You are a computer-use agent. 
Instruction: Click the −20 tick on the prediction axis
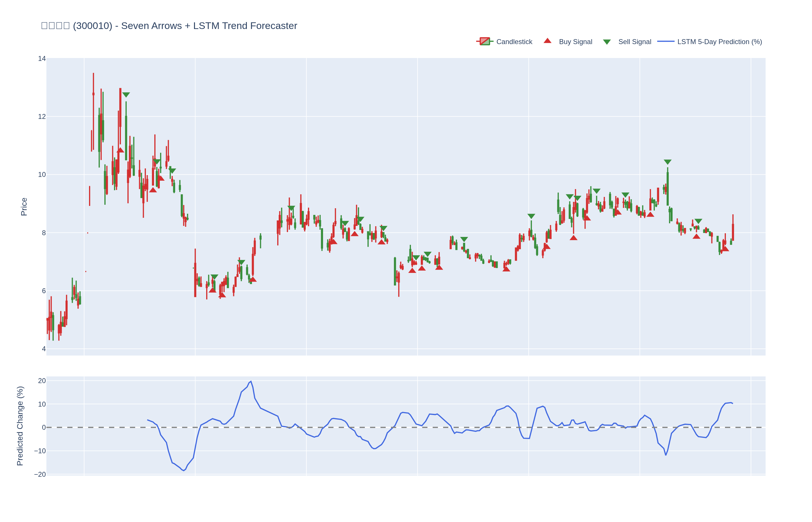click(x=40, y=474)
